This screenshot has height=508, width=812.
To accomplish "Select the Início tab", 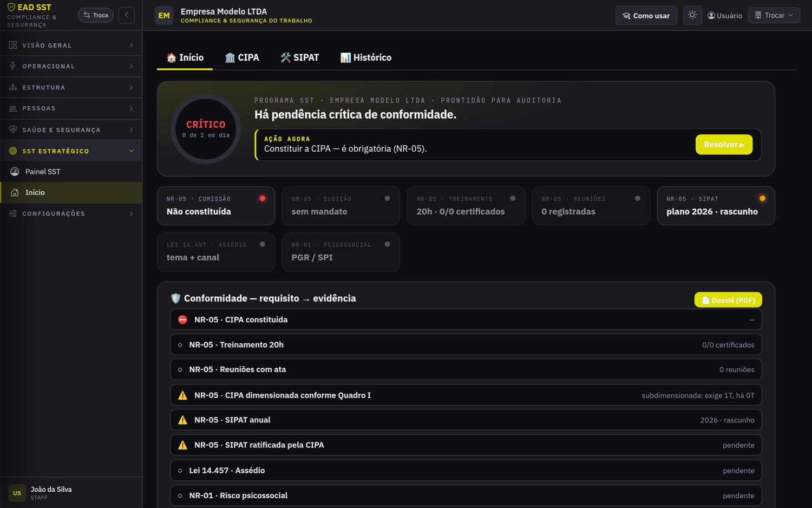I will (185, 57).
